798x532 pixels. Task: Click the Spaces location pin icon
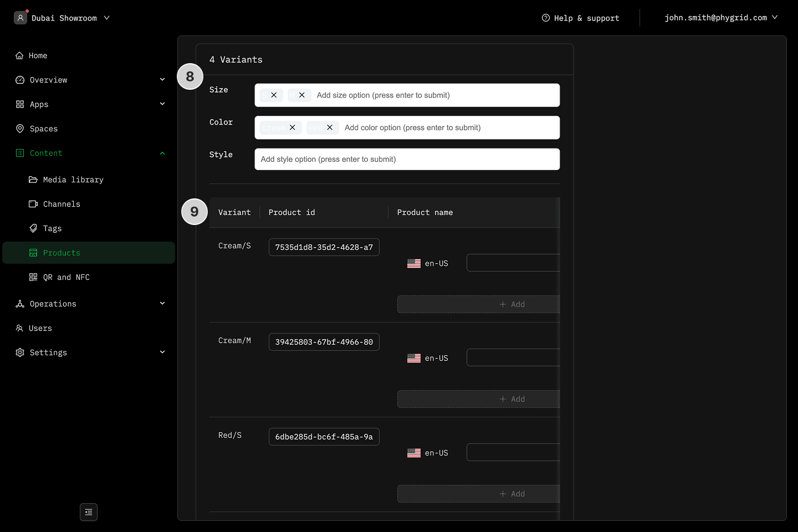(20, 129)
